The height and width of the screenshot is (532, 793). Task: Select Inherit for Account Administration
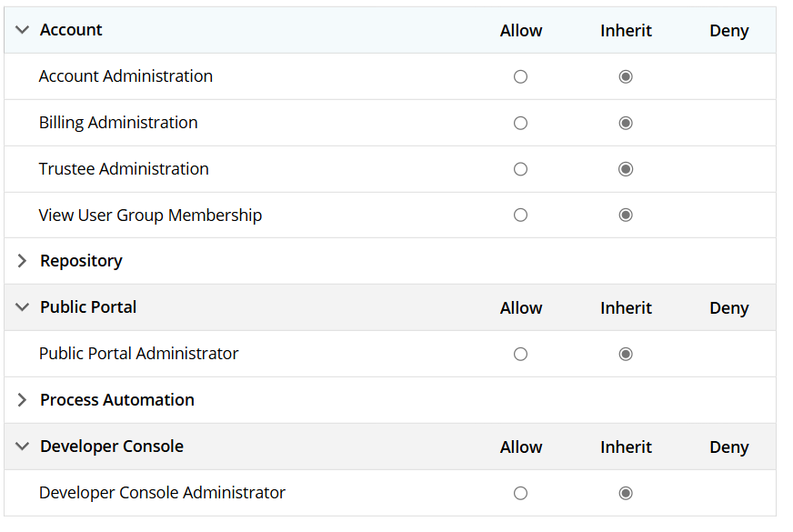pyautogui.click(x=626, y=77)
